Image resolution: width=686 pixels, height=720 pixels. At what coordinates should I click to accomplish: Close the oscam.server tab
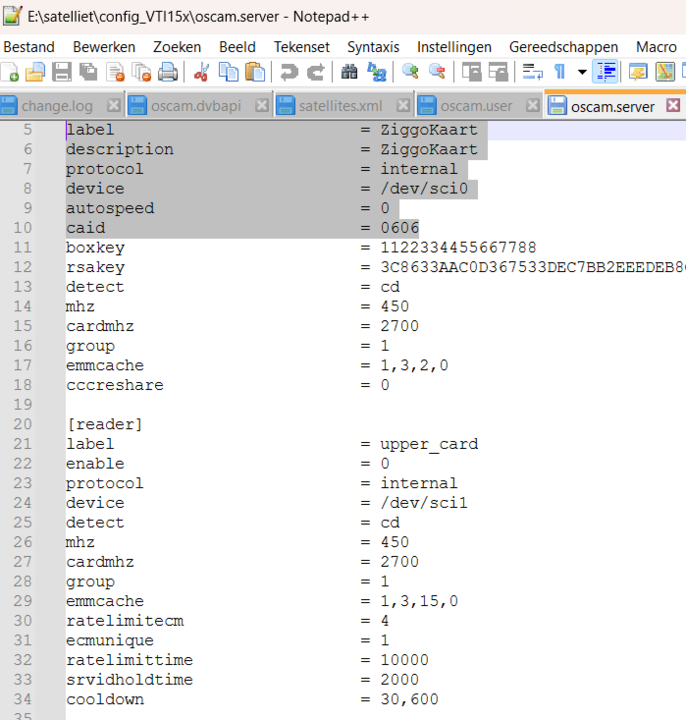click(x=673, y=106)
